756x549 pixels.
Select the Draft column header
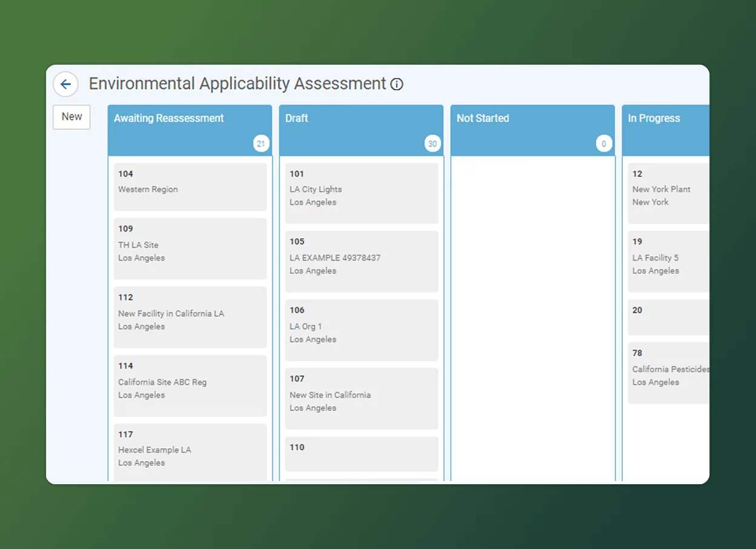click(x=296, y=118)
